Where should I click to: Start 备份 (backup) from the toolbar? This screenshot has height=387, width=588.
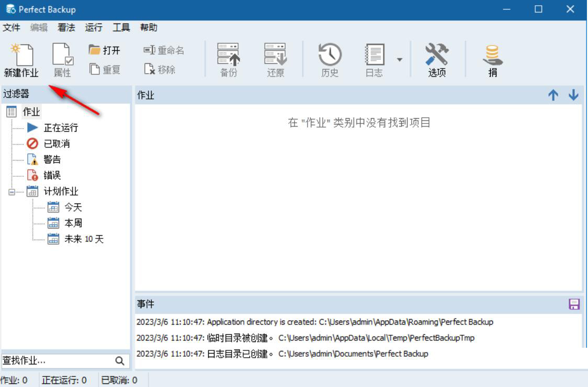coord(229,60)
